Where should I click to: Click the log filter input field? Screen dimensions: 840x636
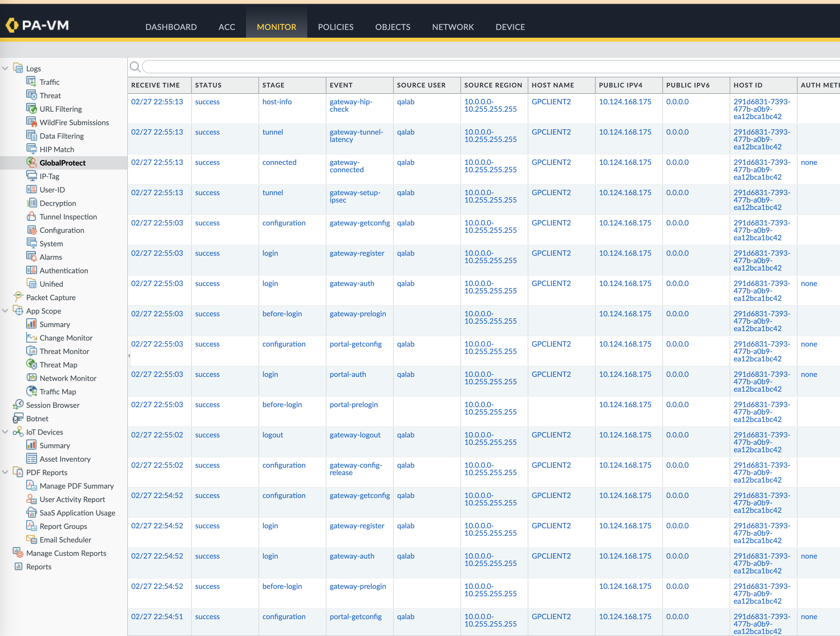coord(490,67)
